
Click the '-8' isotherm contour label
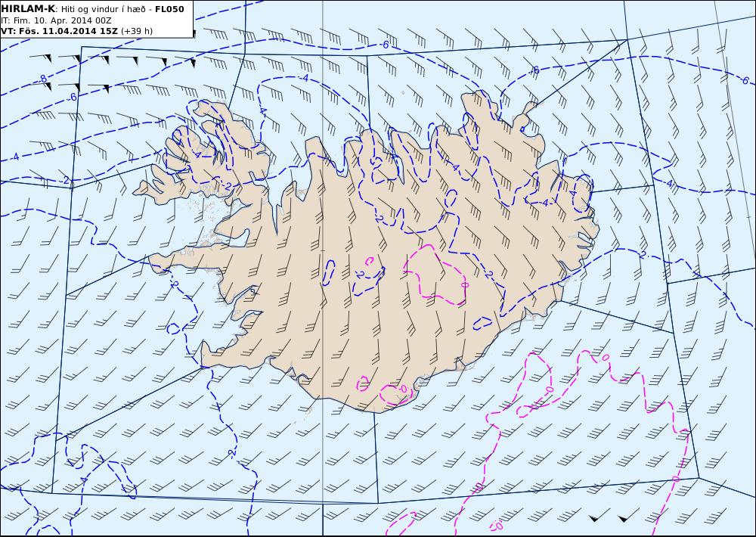coord(42,78)
